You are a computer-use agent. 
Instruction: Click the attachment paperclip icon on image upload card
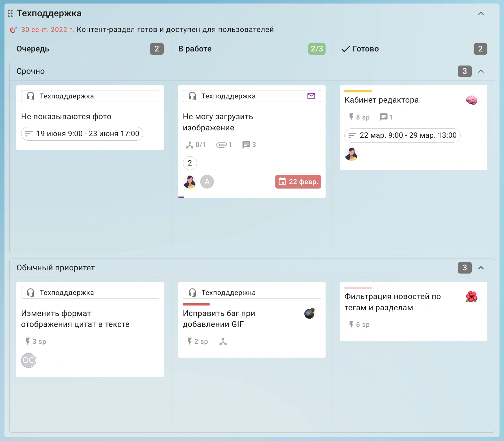(221, 145)
